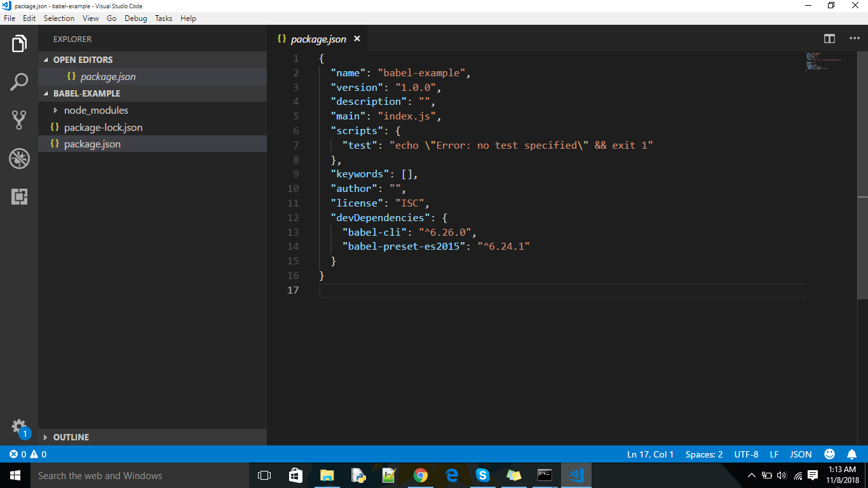The width and height of the screenshot is (868, 488).
Task: Open the File menu
Action: [x=10, y=18]
